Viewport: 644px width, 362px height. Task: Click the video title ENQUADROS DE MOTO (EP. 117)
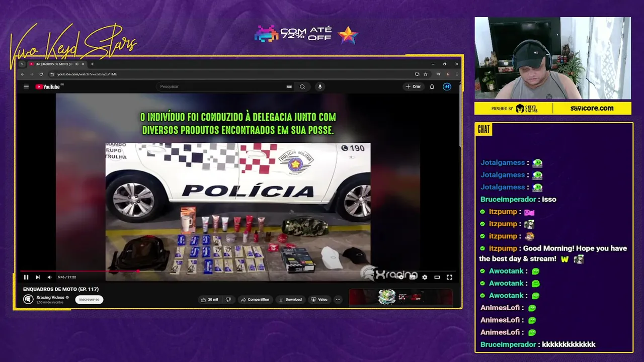(61, 289)
